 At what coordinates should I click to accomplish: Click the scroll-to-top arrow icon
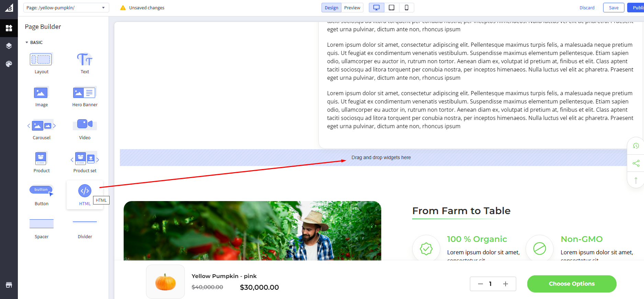(x=636, y=180)
